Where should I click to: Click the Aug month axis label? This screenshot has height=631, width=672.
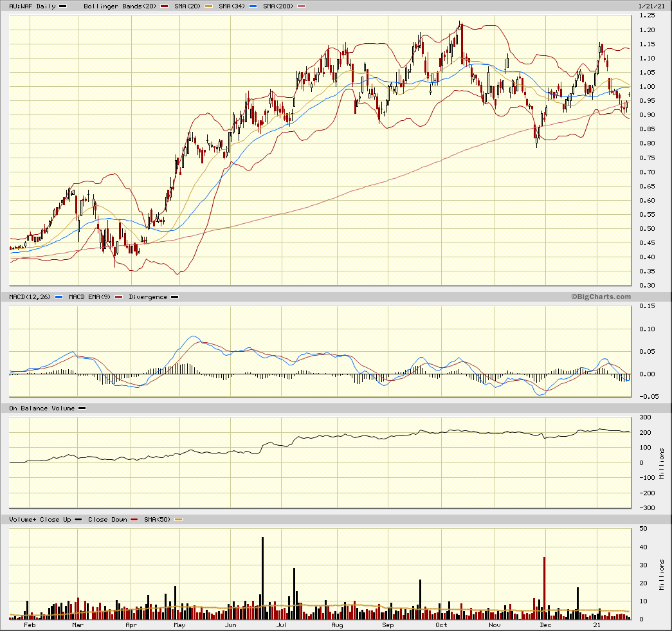click(337, 625)
